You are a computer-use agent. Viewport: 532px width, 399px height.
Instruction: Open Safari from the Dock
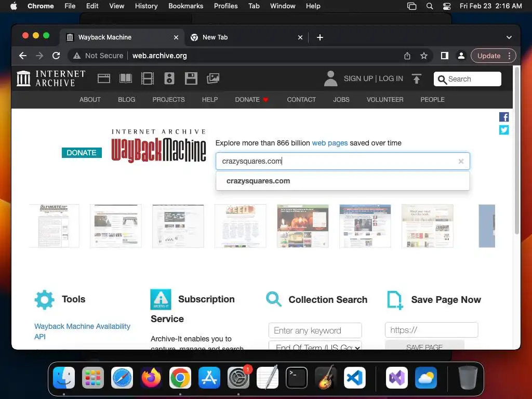pyautogui.click(x=122, y=378)
